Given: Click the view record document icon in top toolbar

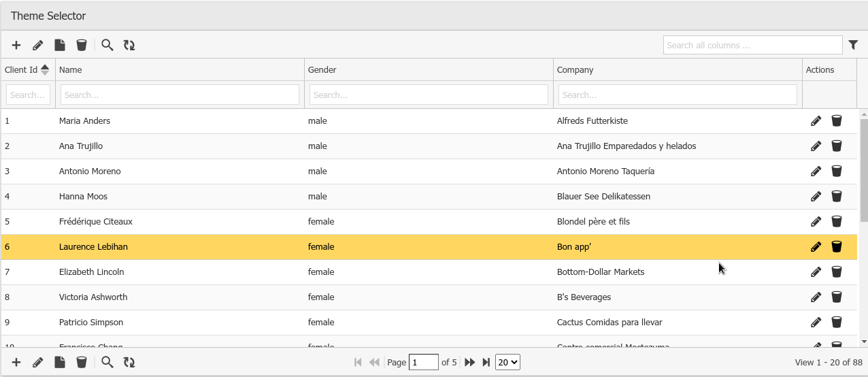Looking at the screenshot, I should [x=60, y=45].
